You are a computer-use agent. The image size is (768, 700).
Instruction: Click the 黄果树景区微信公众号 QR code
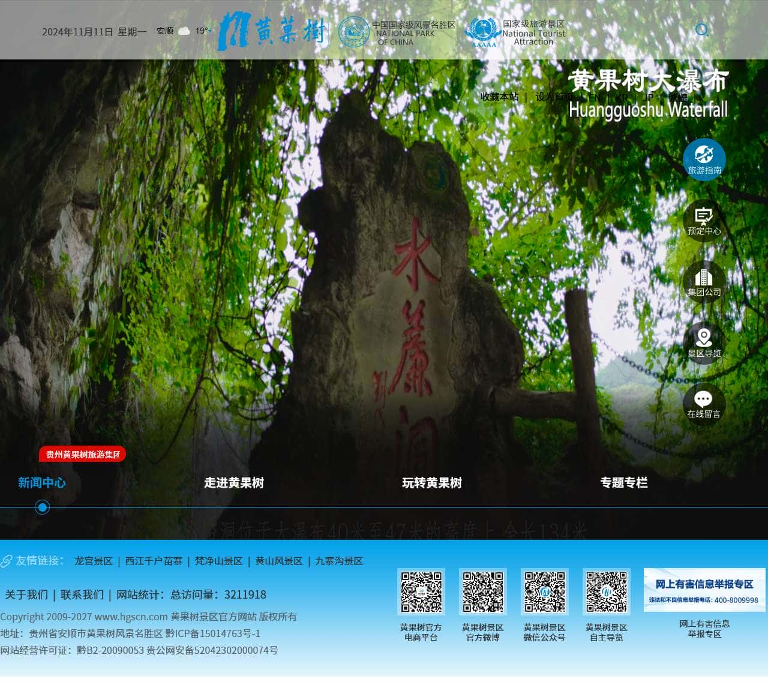[x=545, y=591]
